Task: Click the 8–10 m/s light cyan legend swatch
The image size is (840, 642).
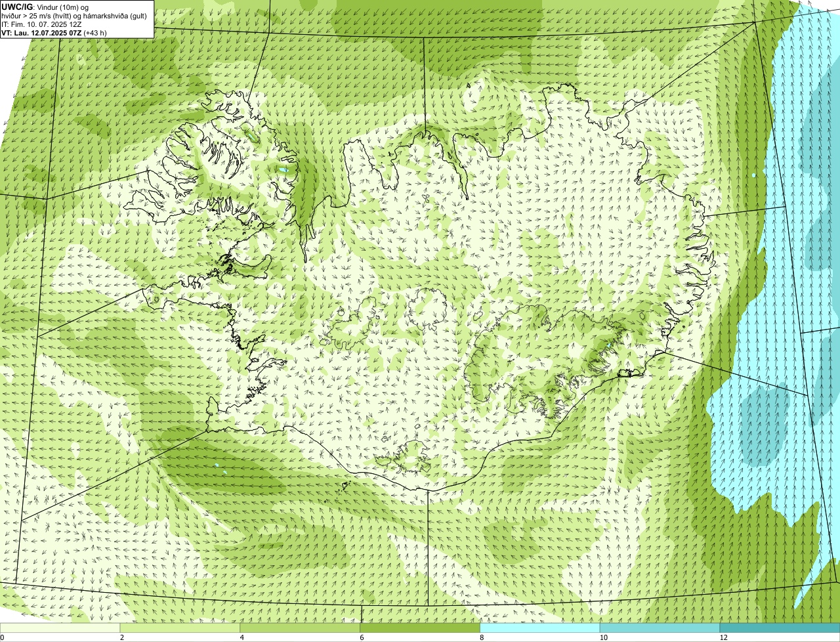Action: pos(541,628)
